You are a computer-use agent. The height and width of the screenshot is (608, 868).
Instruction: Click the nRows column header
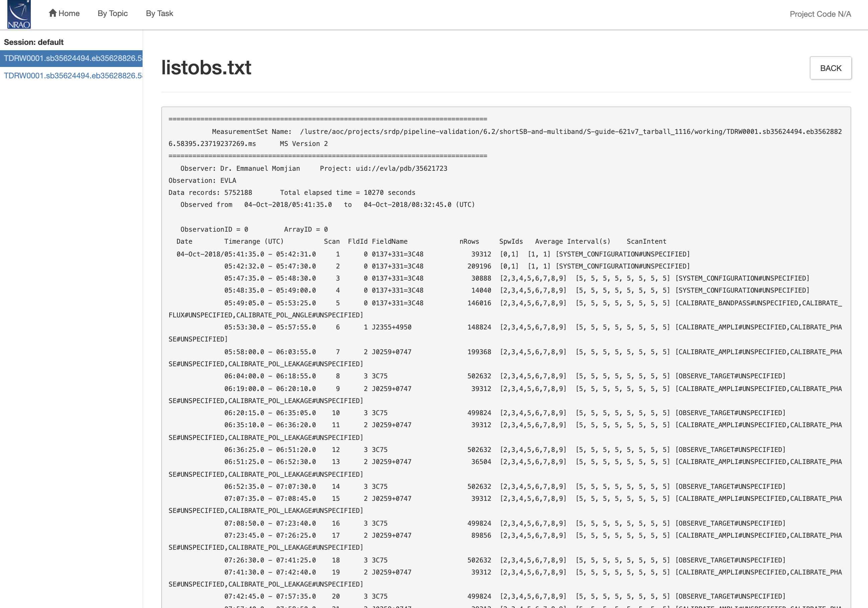(469, 241)
